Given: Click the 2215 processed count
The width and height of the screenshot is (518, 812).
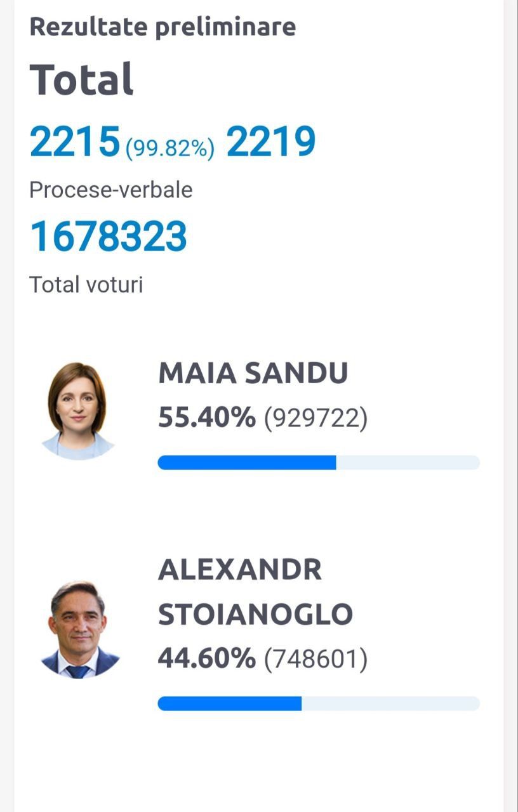Looking at the screenshot, I should pyautogui.click(x=75, y=141).
